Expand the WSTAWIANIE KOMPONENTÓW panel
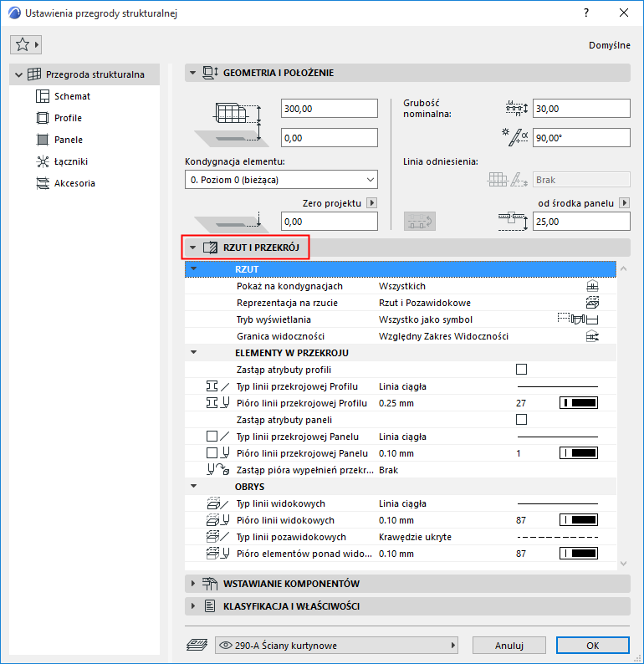The height and width of the screenshot is (664, 644). click(193, 584)
